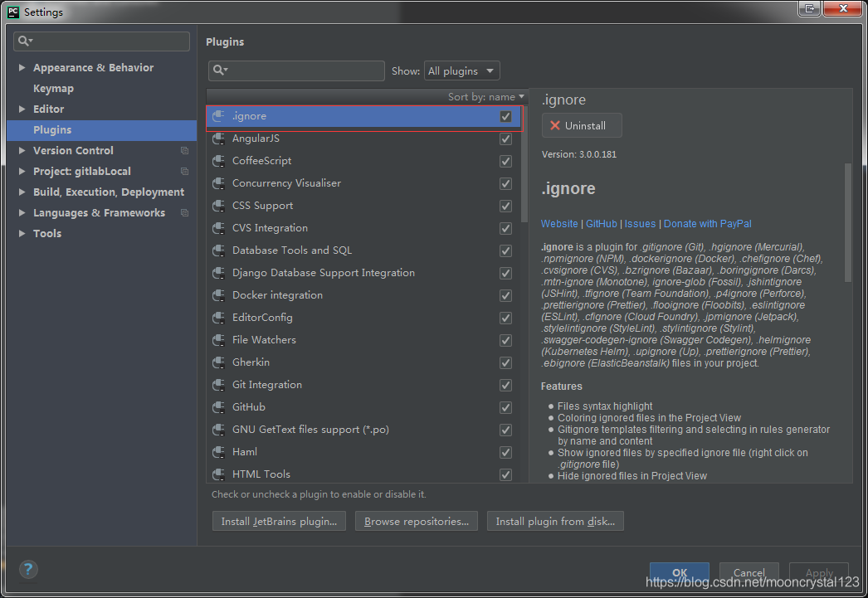Image resolution: width=868 pixels, height=598 pixels.
Task: Uncheck the AngularJS plugin
Action: [505, 139]
